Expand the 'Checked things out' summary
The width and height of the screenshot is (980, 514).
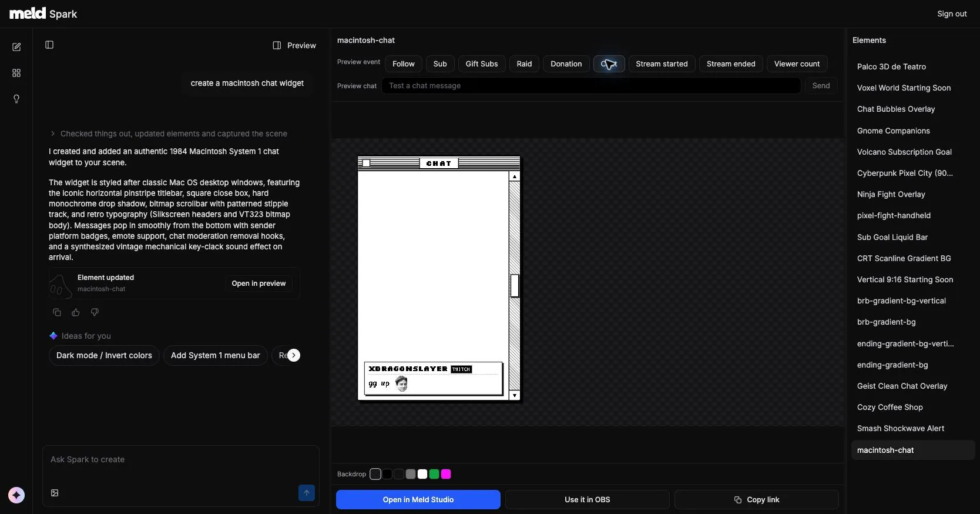(169, 133)
